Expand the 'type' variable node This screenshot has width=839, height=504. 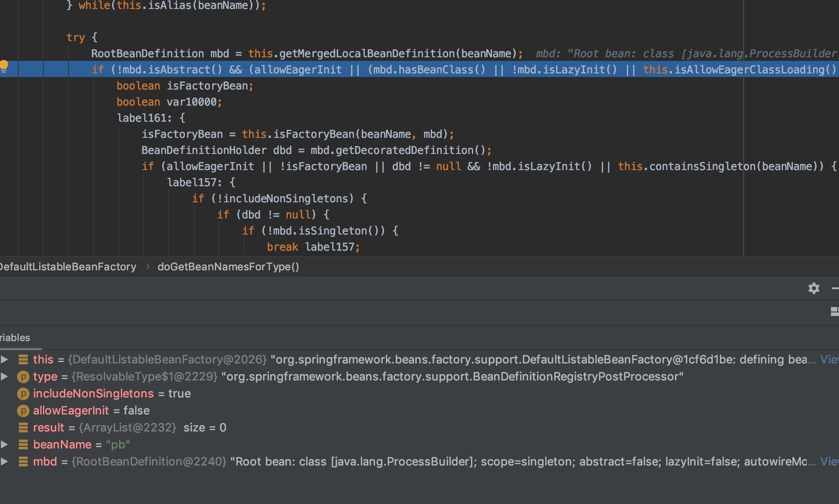tap(4, 377)
